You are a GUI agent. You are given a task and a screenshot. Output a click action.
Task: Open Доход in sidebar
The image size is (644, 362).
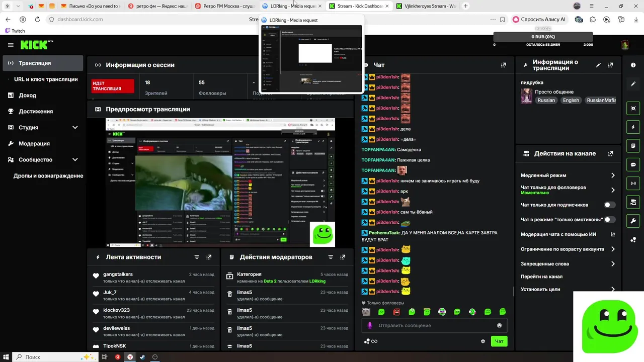43,95
